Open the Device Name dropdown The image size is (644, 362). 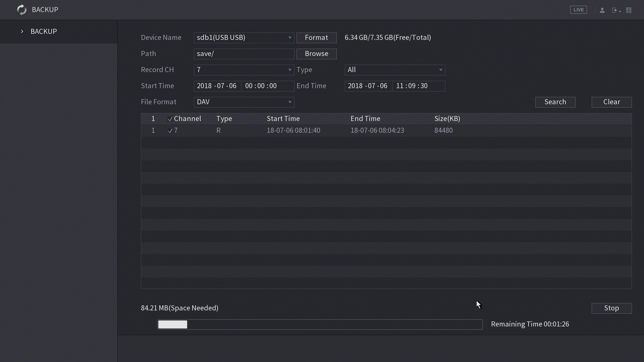click(244, 38)
